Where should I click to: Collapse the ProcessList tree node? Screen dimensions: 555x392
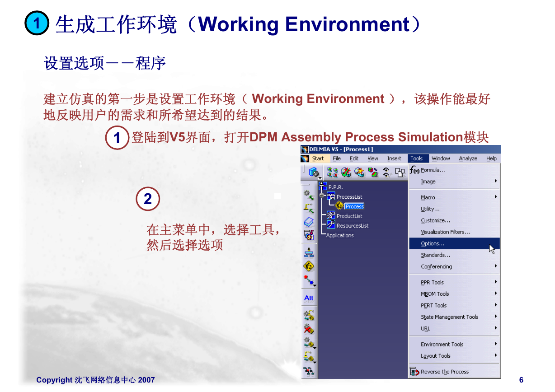(322, 196)
